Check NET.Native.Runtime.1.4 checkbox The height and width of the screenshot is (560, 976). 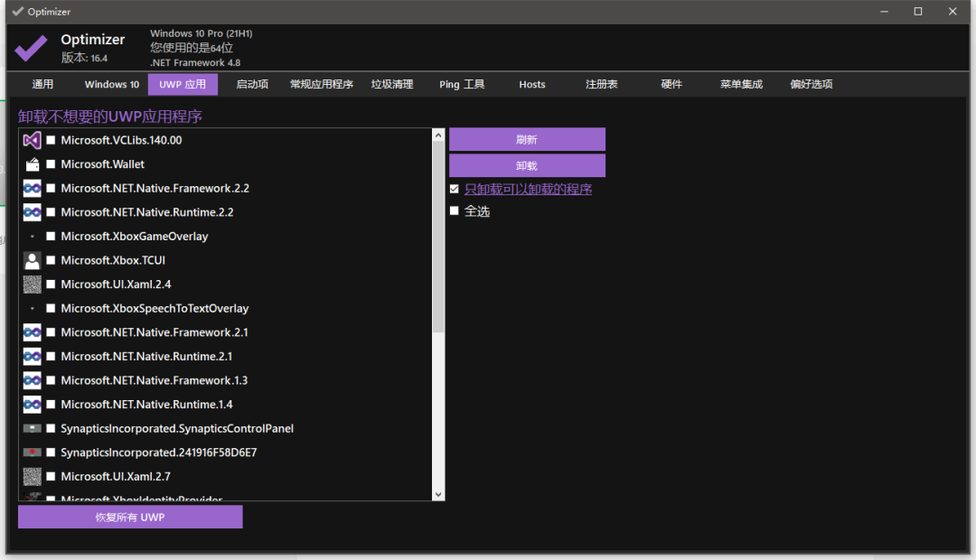51,405
